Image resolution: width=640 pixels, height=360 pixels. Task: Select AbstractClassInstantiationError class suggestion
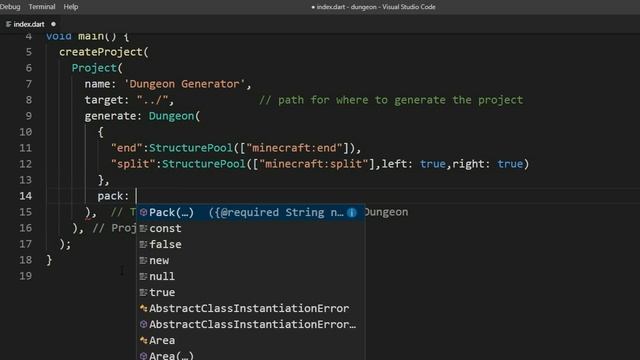click(x=250, y=308)
